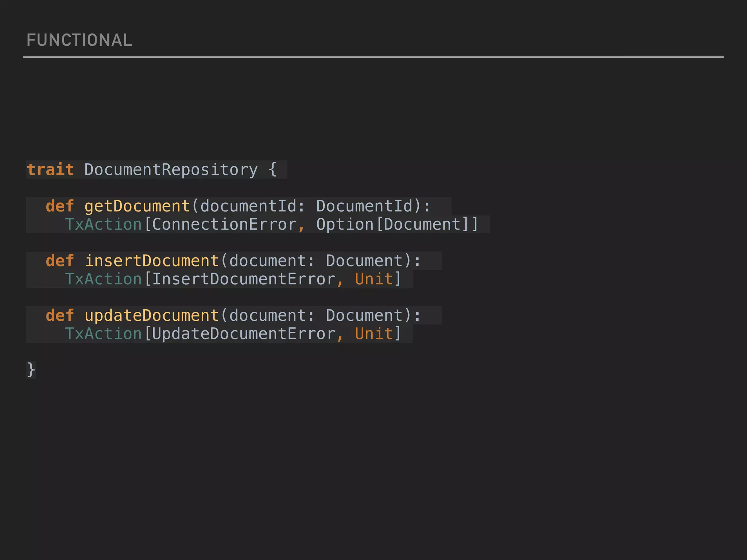Click TxAction under getDocument
The height and width of the screenshot is (560, 747).
pos(103,225)
